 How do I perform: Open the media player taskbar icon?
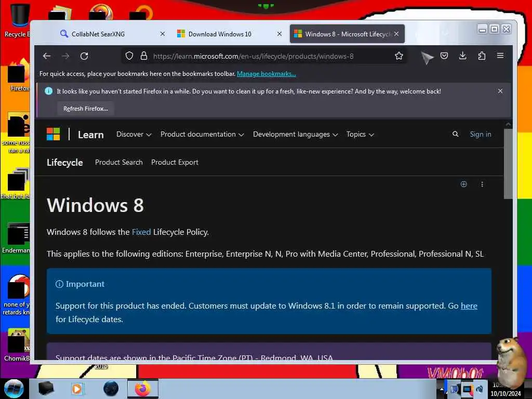coord(77,389)
